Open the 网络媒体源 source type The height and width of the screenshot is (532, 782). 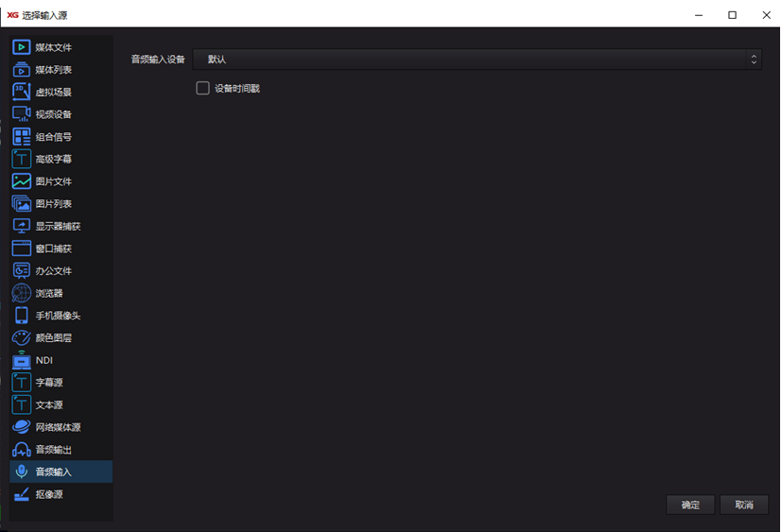(61, 427)
